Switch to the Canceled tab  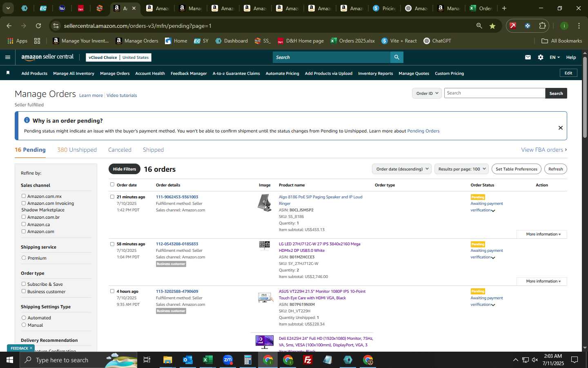pyautogui.click(x=120, y=150)
